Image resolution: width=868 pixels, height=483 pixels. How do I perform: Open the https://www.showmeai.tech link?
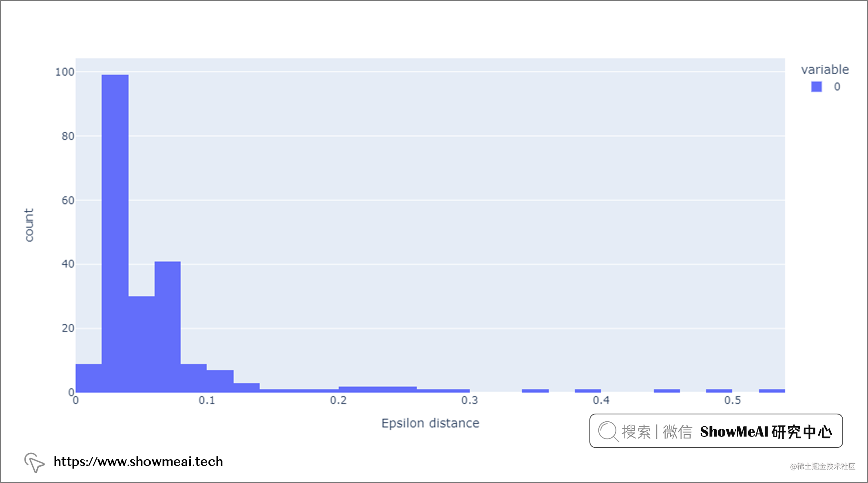click(138, 461)
